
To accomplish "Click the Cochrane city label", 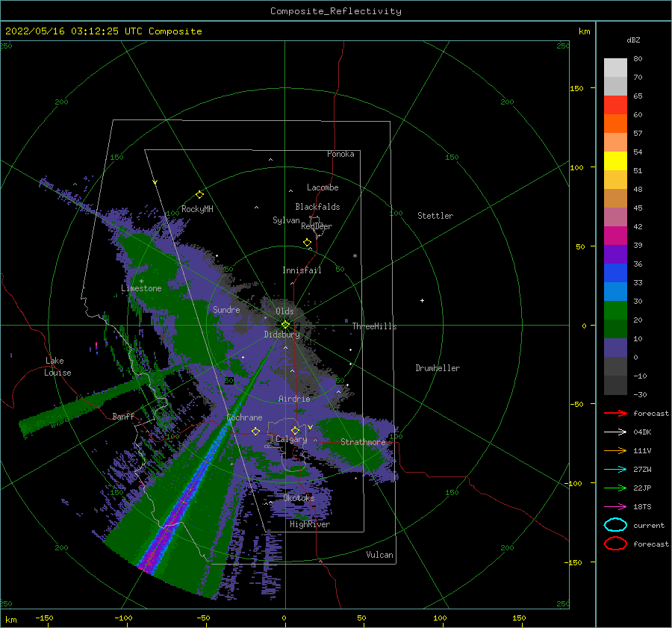I will pos(244,417).
